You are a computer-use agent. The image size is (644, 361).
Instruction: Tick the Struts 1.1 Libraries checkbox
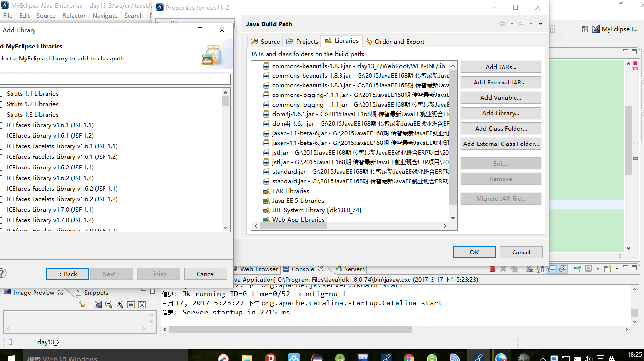tap(1, 94)
